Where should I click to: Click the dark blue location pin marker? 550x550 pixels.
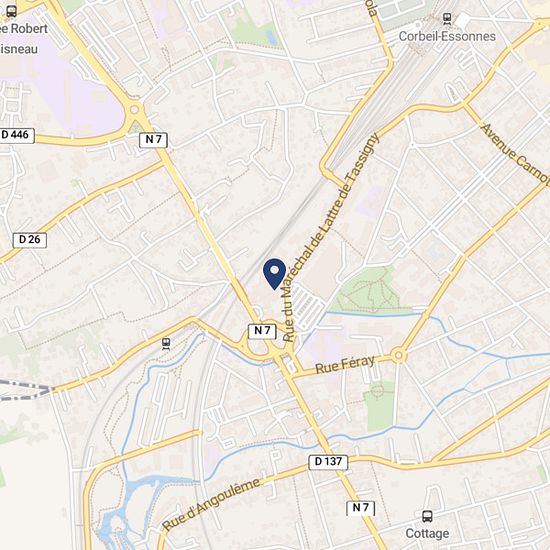(275, 274)
